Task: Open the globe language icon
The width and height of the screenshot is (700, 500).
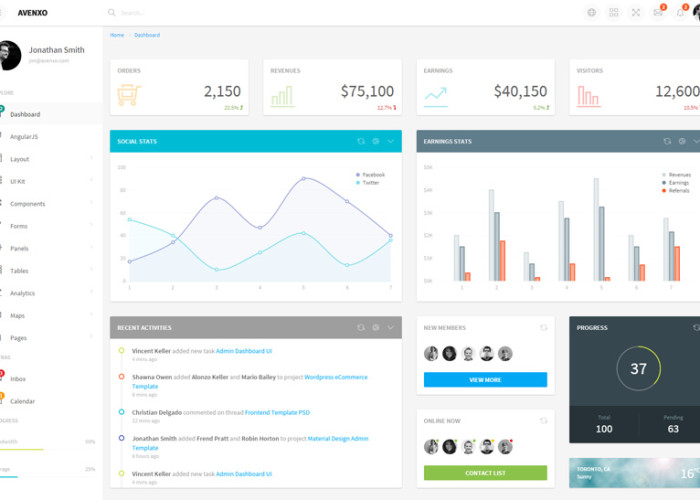Action: coord(592,12)
